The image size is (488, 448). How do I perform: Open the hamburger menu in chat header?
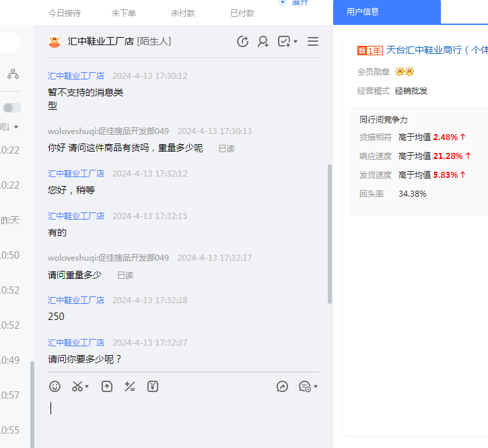313,42
